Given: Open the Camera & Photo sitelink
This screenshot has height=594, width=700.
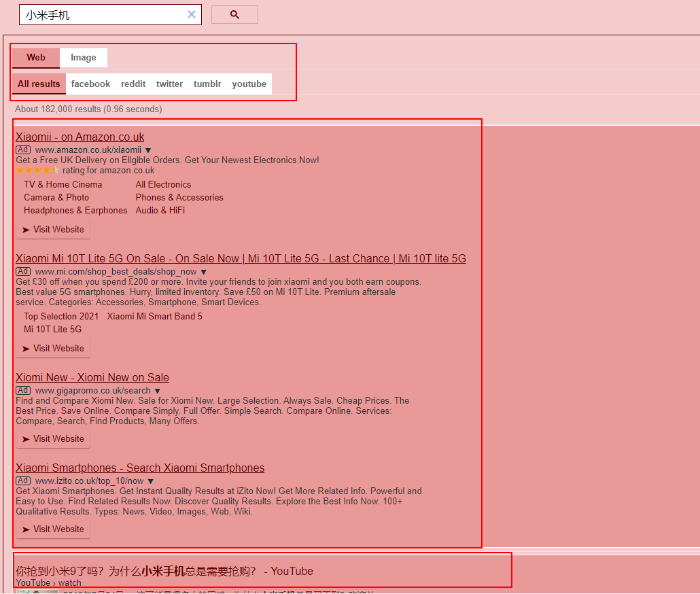Looking at the screenshot, I should pyautogui.click(x=56, y=197).
